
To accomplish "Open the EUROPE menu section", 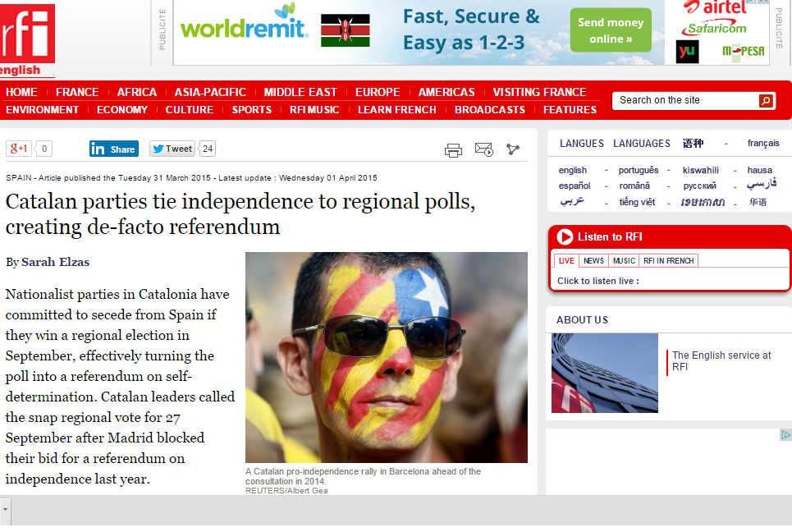I will [378, 93].
